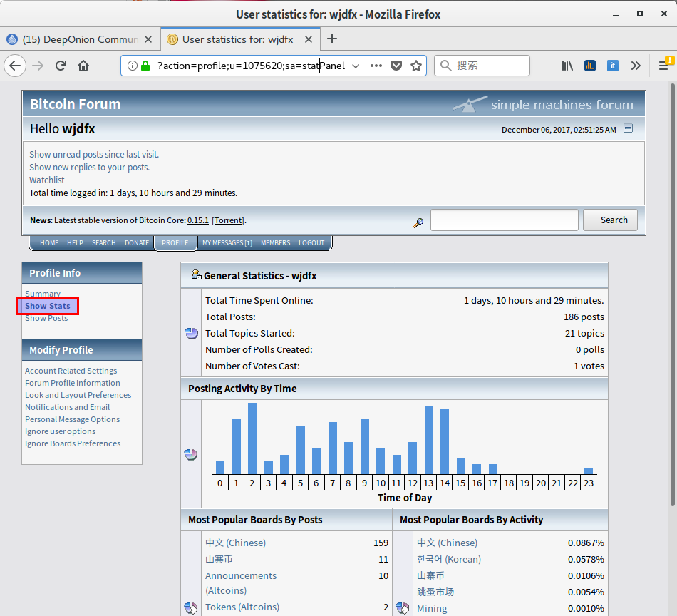Click the blue 'it' extension icon
This screenshot has width=677, height=616.
click(x=613, y=66)
